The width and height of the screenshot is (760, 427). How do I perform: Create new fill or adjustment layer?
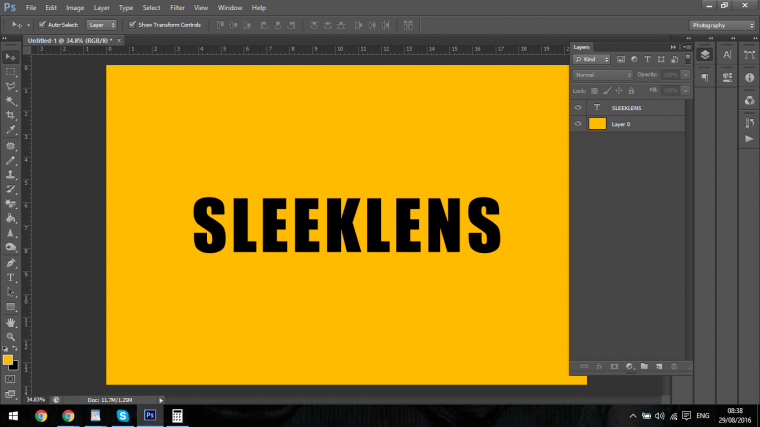pos(629,366)
